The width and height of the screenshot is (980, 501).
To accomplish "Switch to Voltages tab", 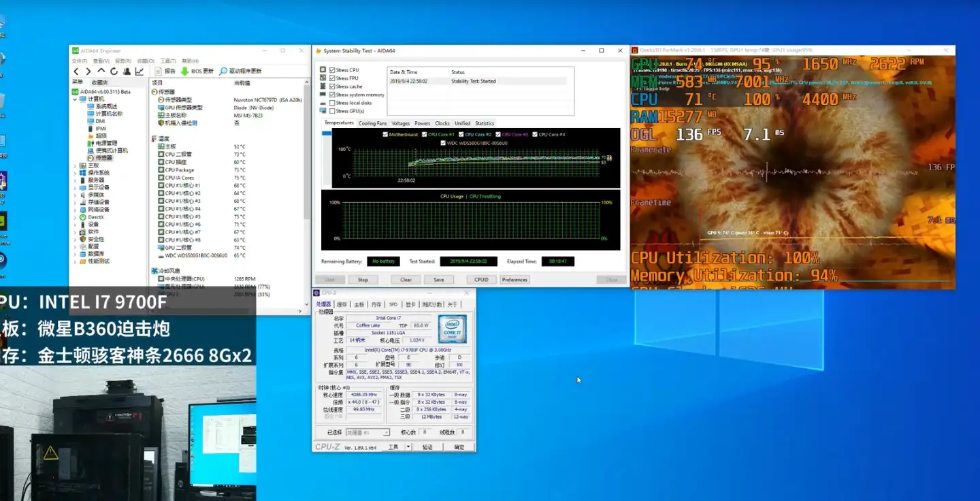I will [x=401, y=123].
